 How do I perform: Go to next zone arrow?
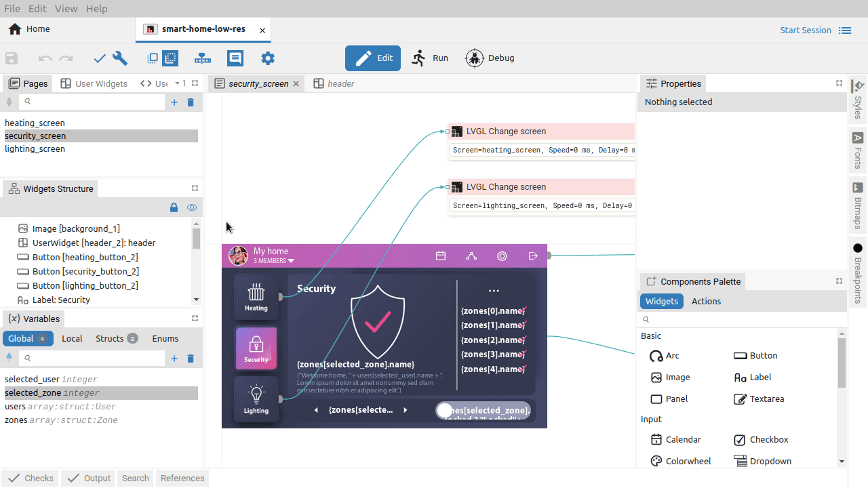[x=406, y=410]
